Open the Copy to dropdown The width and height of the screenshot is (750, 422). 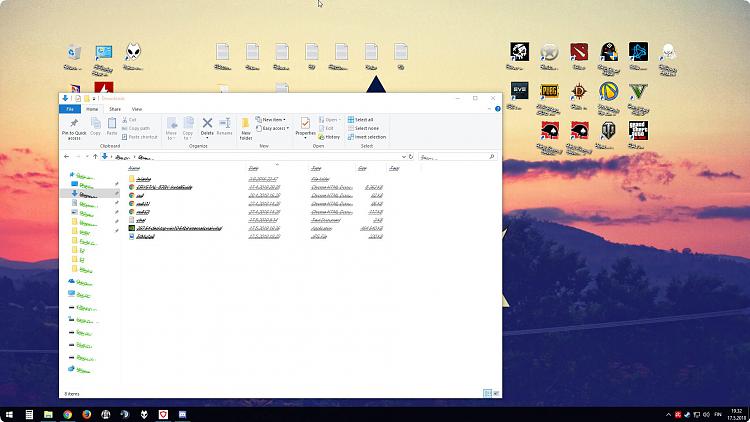pos(188,129)
